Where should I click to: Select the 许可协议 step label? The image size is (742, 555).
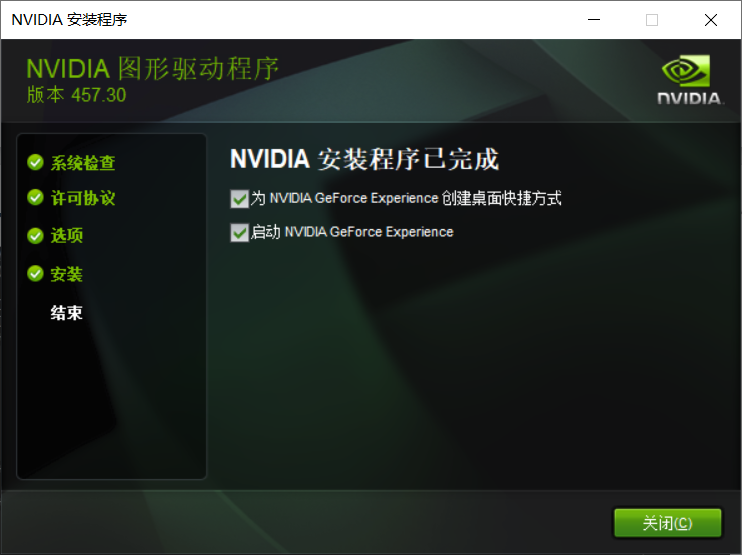coord(83,198)
